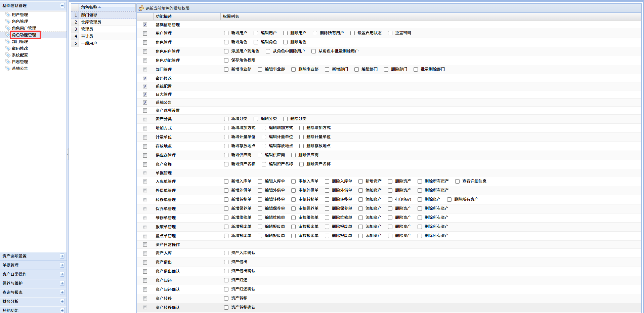This screenshot has width=644, height=313.
Task: Select the 仓库管理员 role row
Action: pyautogui.click(x=103, y=22)
